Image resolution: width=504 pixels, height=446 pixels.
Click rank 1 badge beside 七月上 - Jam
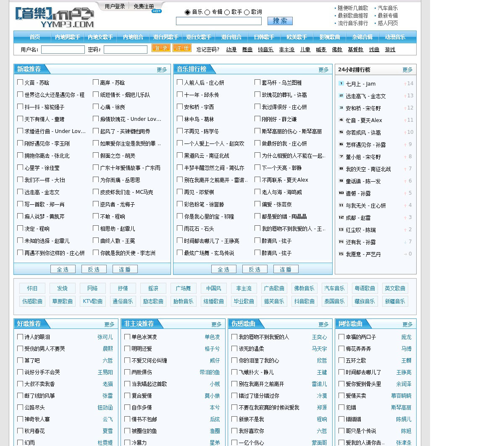pyautogui.click(x=341, y=83)
